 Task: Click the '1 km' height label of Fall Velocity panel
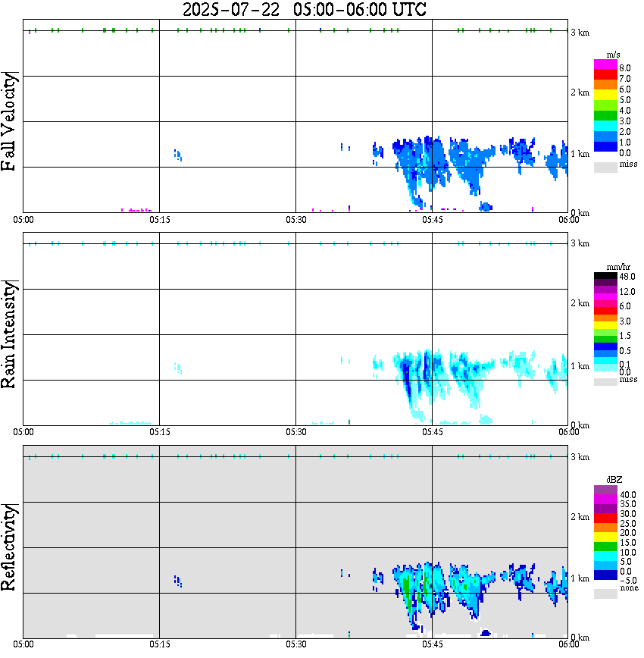pos(580,154)
